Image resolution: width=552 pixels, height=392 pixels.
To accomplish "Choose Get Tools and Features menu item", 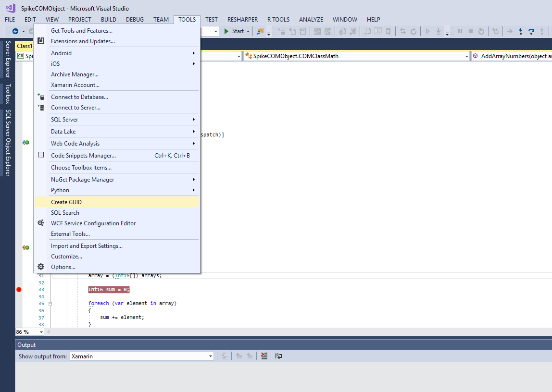I will coord(117,31).
